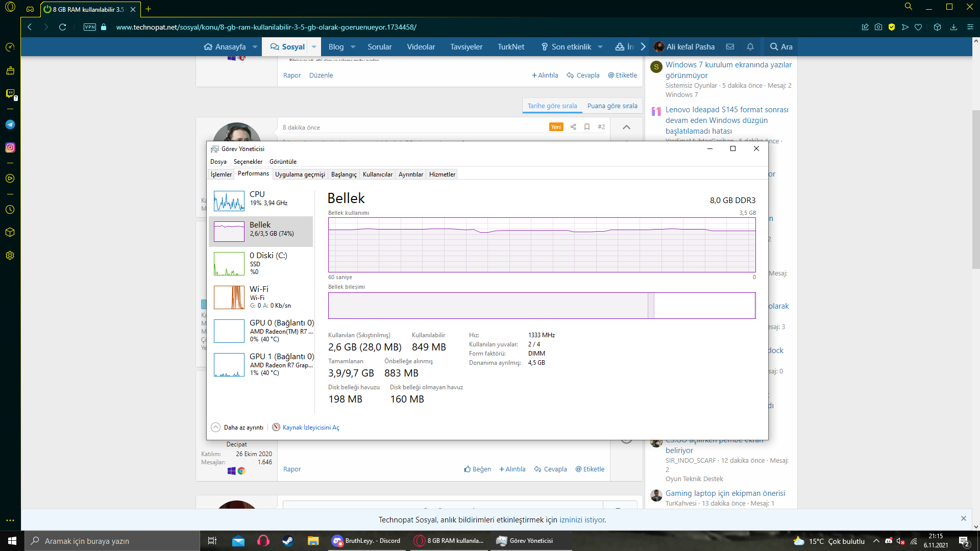
Task: Expand the Blog dropdown arrow
Action: pyautogui.click(x=353, y=47)
